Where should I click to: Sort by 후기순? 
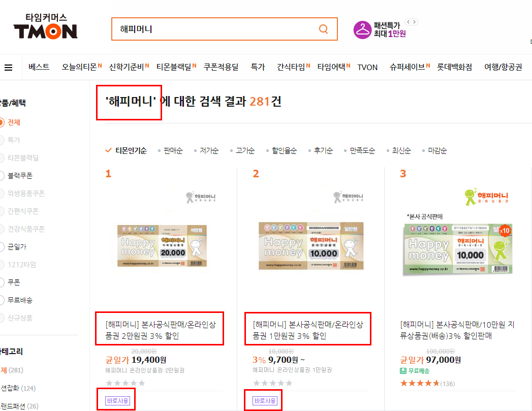(323, 150)
